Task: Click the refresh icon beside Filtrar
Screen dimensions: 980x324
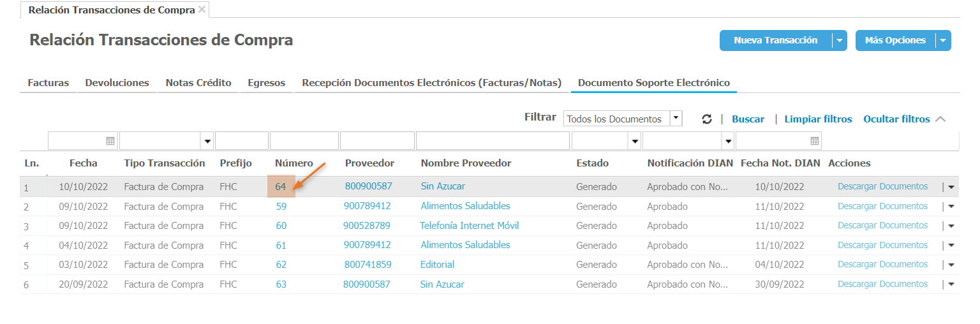Action: (706, 119)
